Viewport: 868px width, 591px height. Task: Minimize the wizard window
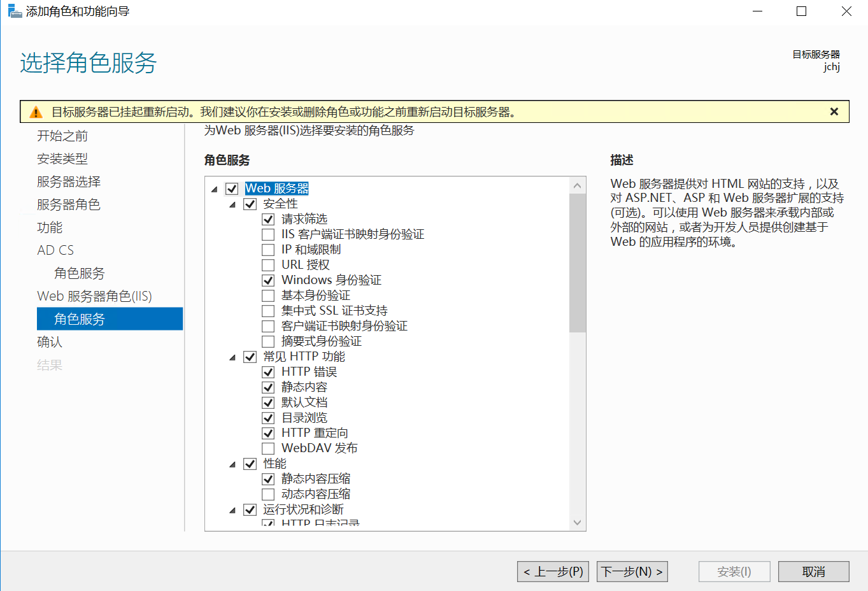click(758, 11)
